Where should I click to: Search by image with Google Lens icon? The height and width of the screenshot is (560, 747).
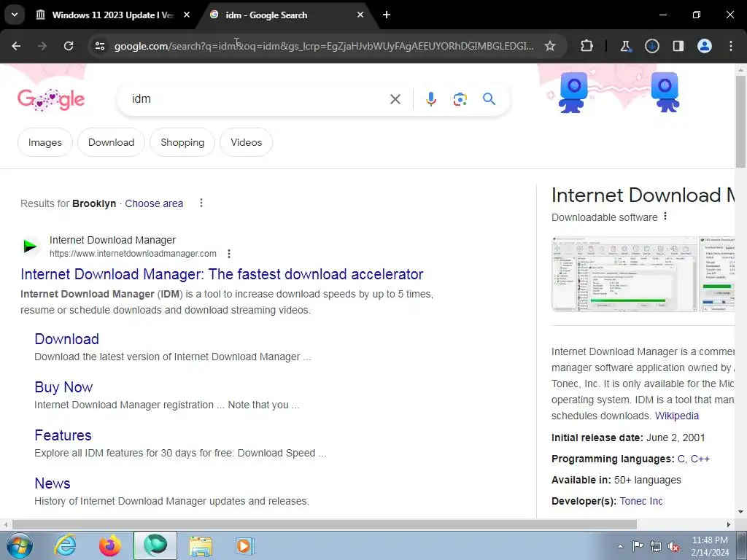[x=460, y=99]
